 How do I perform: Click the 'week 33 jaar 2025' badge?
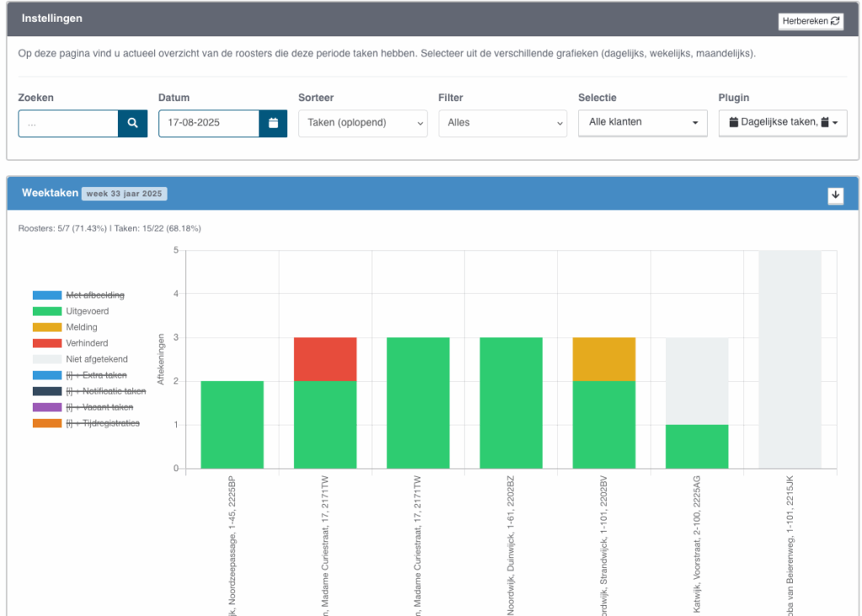pyautogui.click(x=125, y=194)
